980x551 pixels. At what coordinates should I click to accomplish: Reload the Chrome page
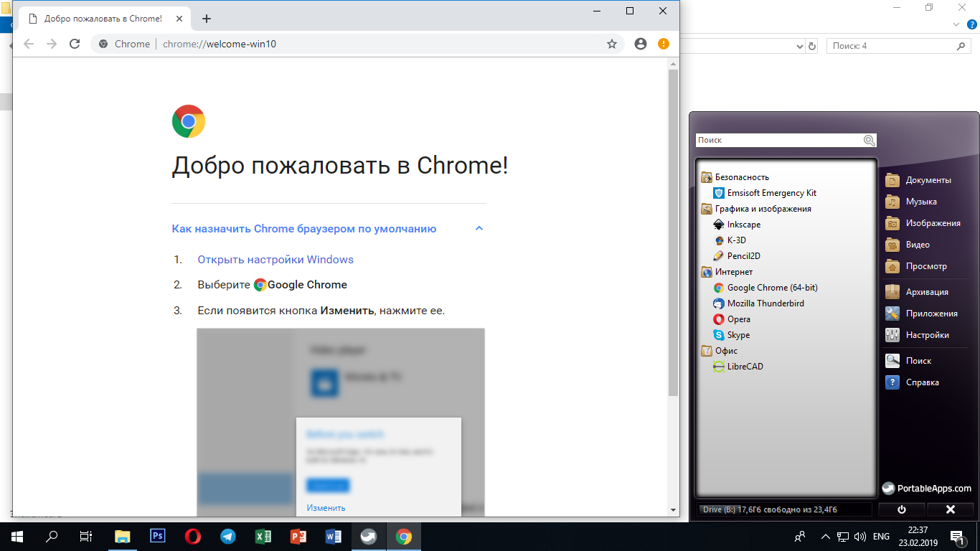(74, 44)
